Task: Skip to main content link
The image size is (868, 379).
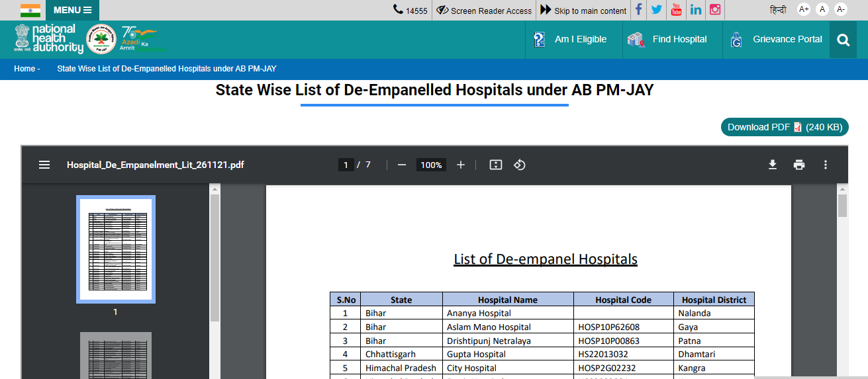Action: pyautogui.click(x=583, y=10)
